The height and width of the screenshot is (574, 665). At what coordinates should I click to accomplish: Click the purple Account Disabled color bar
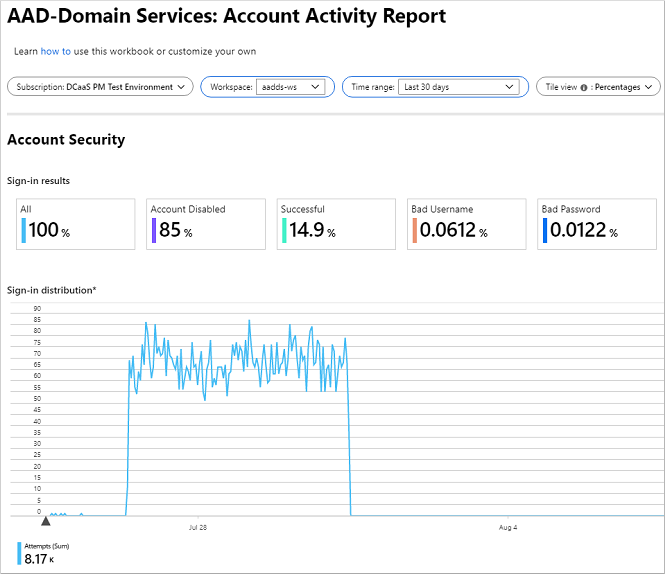click(x=153, y=231)
